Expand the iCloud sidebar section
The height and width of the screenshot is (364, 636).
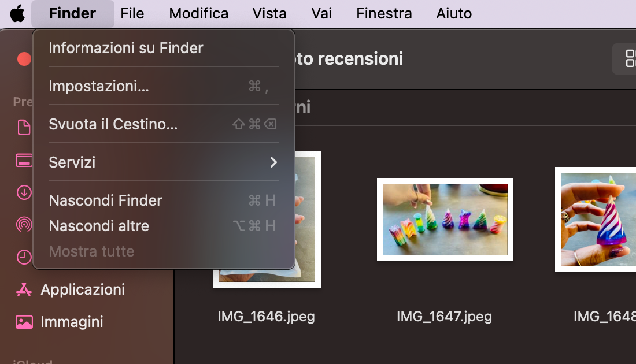coord(33,361)
